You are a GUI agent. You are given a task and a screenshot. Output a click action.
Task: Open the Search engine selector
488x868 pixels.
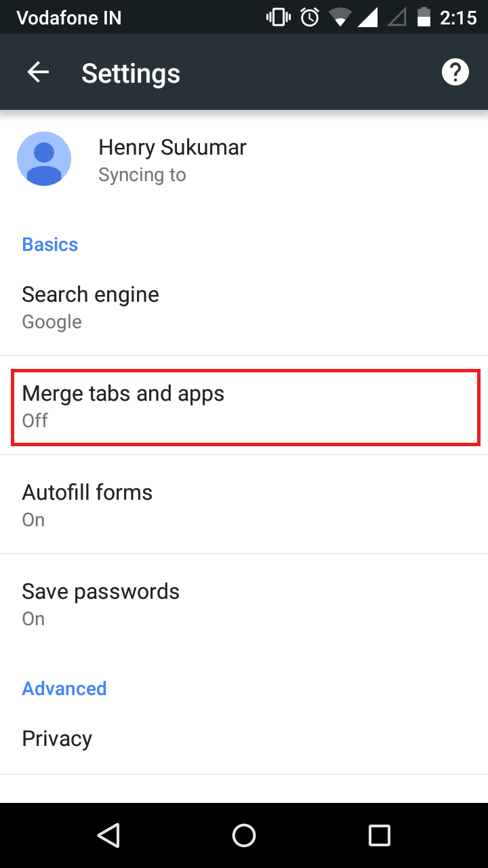tap(244, 307)
